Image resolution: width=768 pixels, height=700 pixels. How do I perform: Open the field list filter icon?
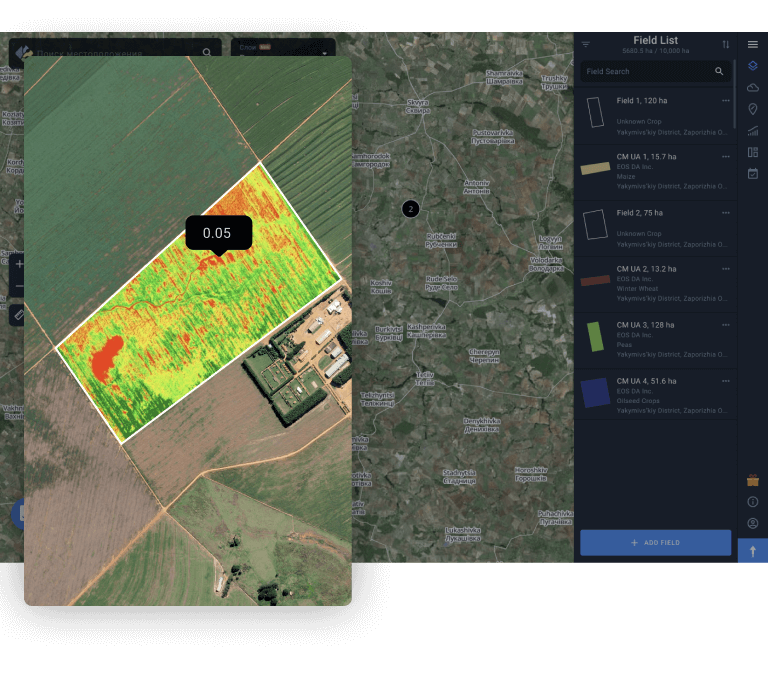coord(586,44)
